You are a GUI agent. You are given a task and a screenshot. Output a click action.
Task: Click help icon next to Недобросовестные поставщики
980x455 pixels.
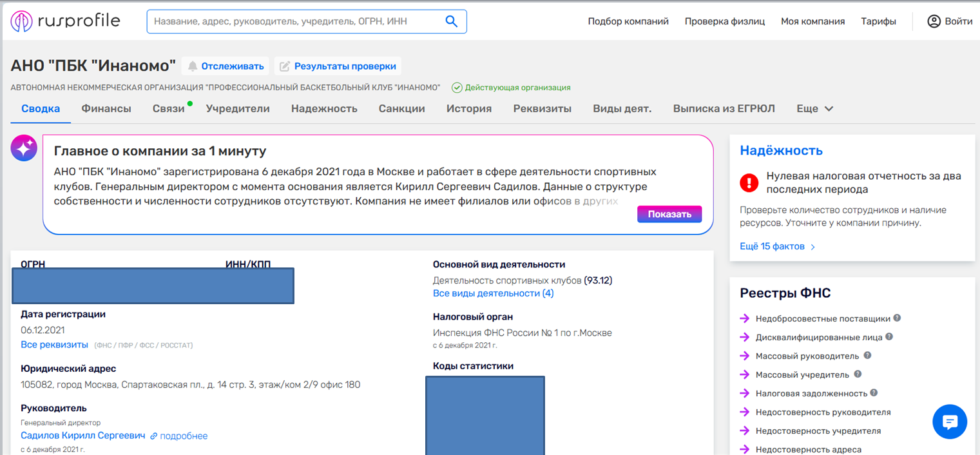tap(897, 318)
